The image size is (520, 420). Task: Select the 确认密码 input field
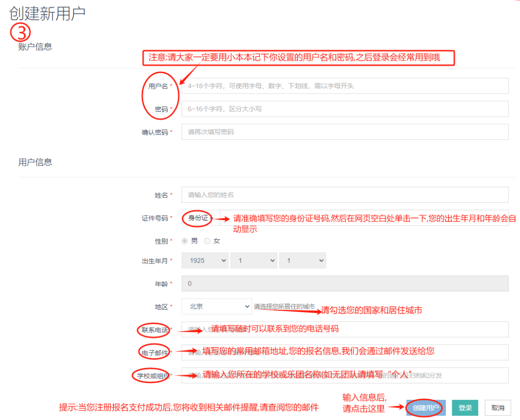[344, 132]
